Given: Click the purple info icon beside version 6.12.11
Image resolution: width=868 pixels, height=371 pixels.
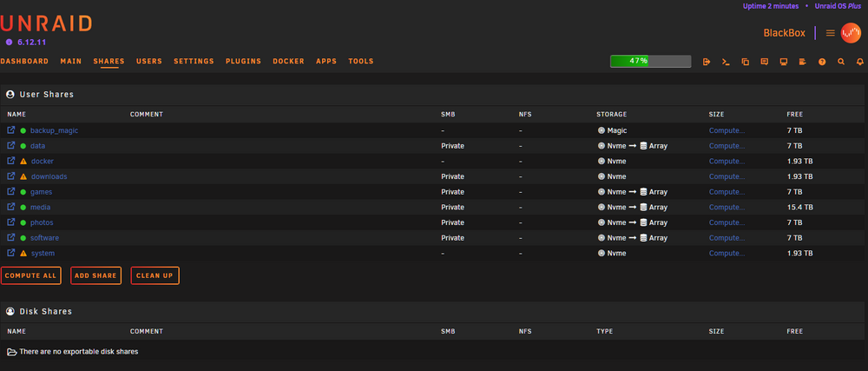Looking at the screenshot, I should point(9,42).
